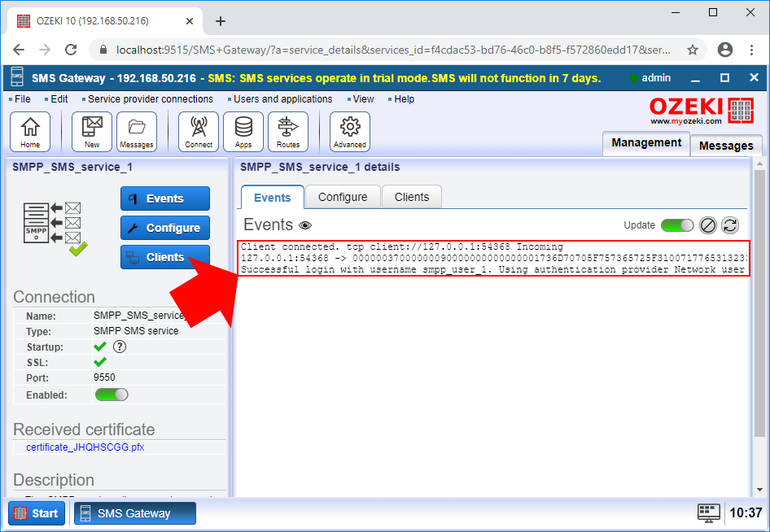Image resolution: width=770 pixels, height=532 pixels.
Task: Refresh the events list icon
Action: [730, 225]
